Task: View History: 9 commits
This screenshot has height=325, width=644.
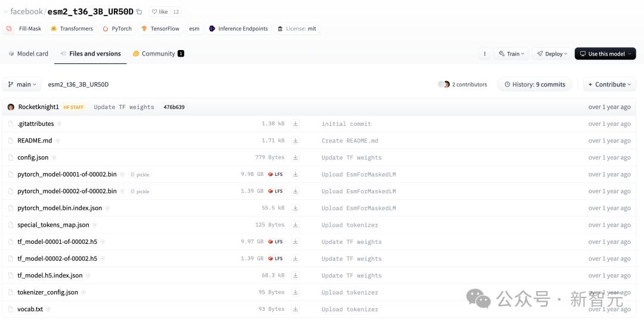Action: click(534, 85)
